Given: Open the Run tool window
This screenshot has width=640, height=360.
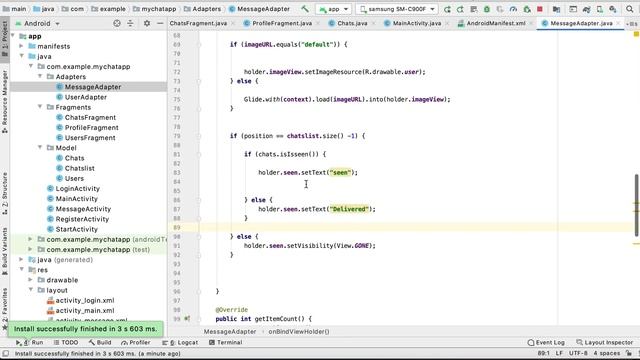Looking at the screenshot, I should click(29, 342).
